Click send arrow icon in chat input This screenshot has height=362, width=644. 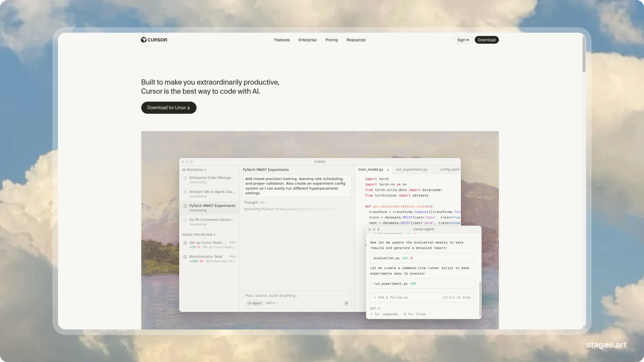click(x=346, y=303)
